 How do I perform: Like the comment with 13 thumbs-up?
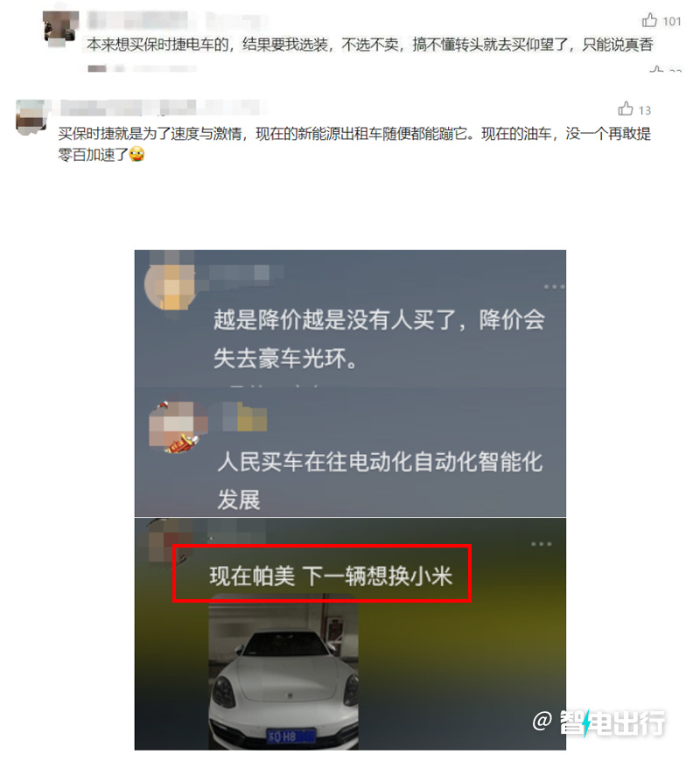(x=626, y=108)
